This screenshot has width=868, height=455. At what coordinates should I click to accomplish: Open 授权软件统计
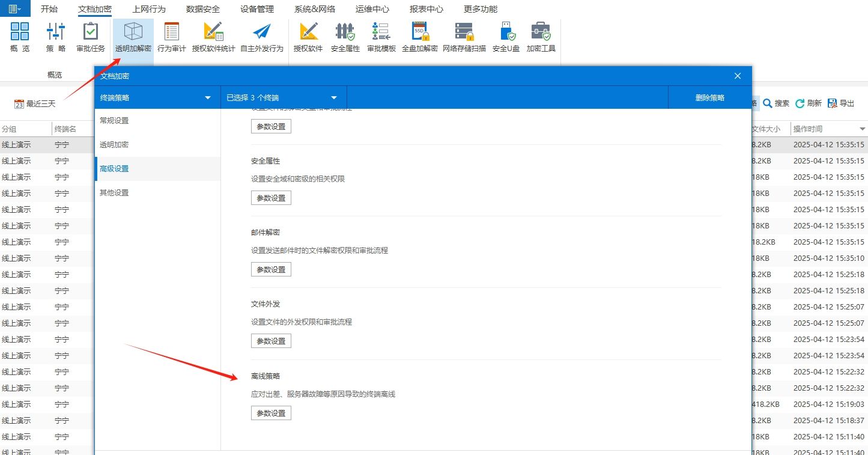click(214, 37)
